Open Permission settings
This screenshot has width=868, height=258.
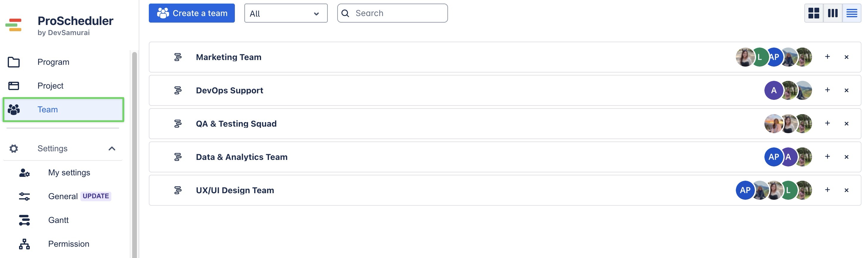[x=68, y=244]
